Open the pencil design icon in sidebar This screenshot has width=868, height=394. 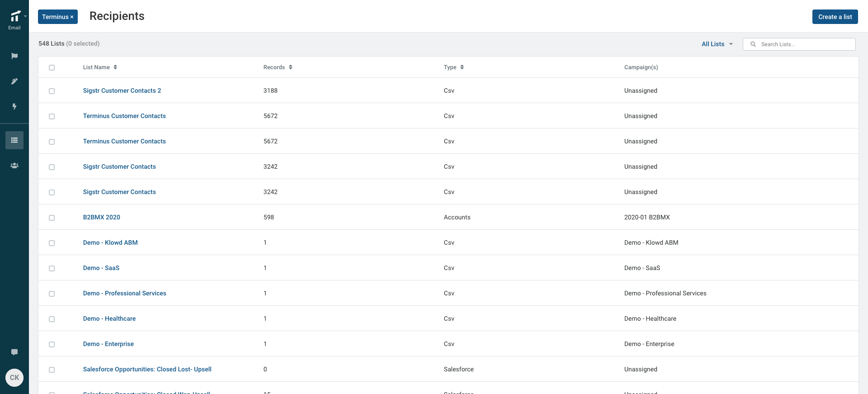(14, 81)
